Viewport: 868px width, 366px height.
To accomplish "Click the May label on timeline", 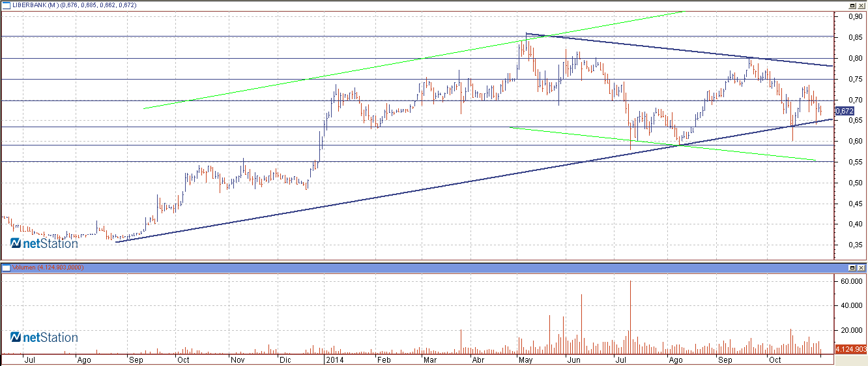I will (x=526, y=359).
